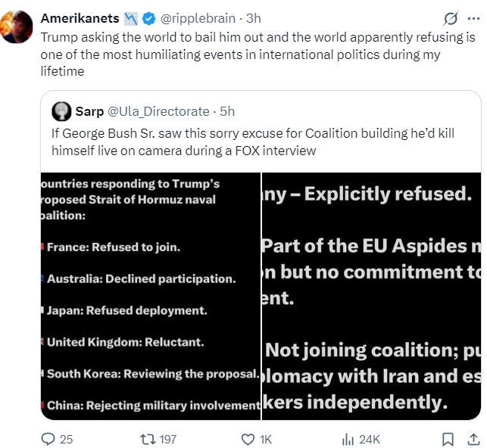Viewport: 487px width, 448px height.
Task: Open Sarp's round profile avatar
Action: [x=61, y=111]
